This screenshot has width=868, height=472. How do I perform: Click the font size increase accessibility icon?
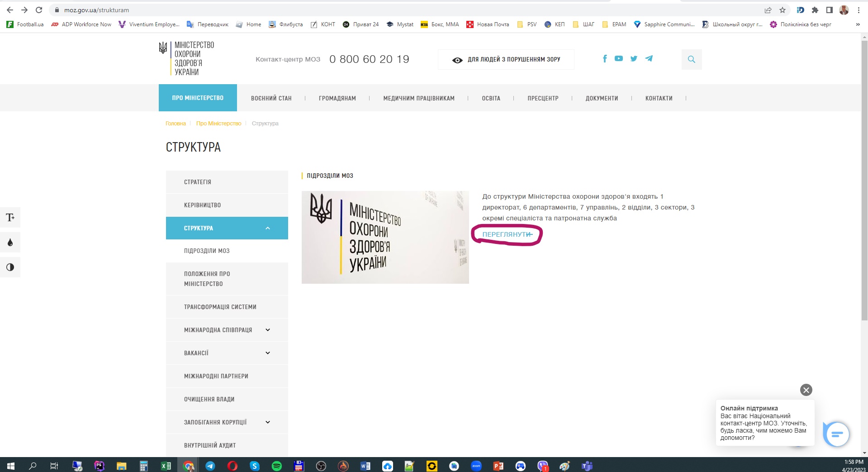(x=10, y=218)
